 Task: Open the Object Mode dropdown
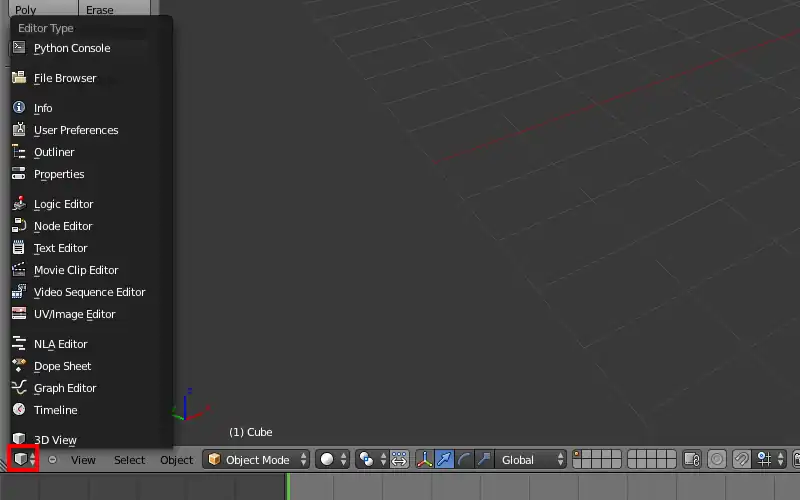pyautogui.click(x=257, y=460)
